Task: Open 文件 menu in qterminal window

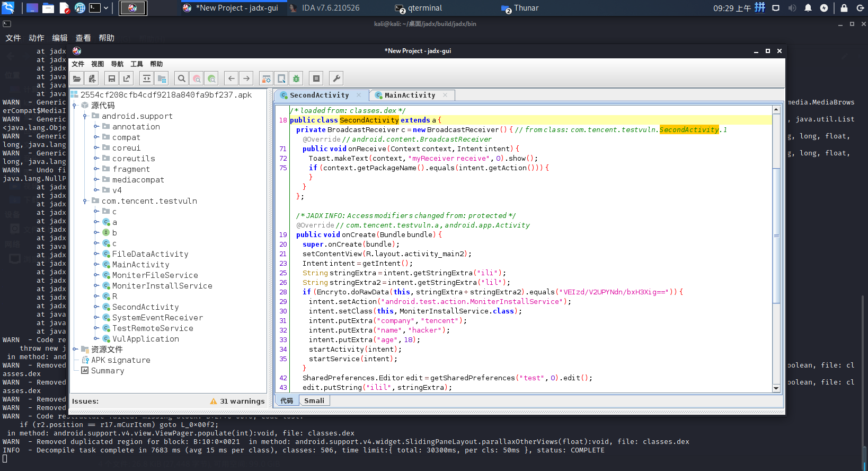Action: tap(13, 38)
